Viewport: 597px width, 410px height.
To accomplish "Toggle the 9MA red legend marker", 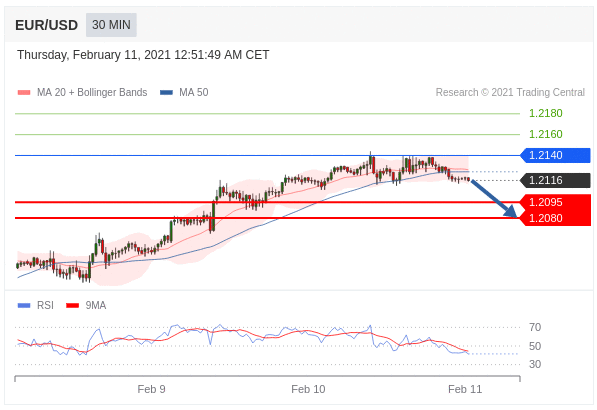I will [x=72, y=305].
